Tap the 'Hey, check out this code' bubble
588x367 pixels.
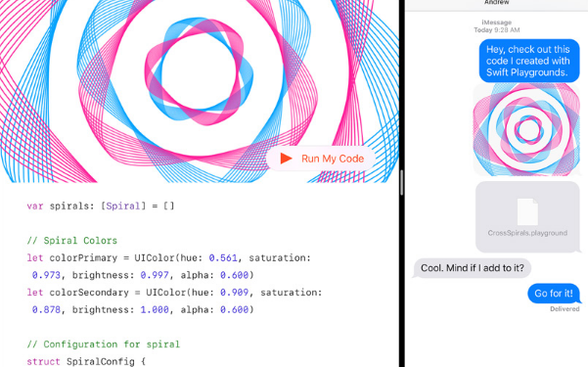529,61
